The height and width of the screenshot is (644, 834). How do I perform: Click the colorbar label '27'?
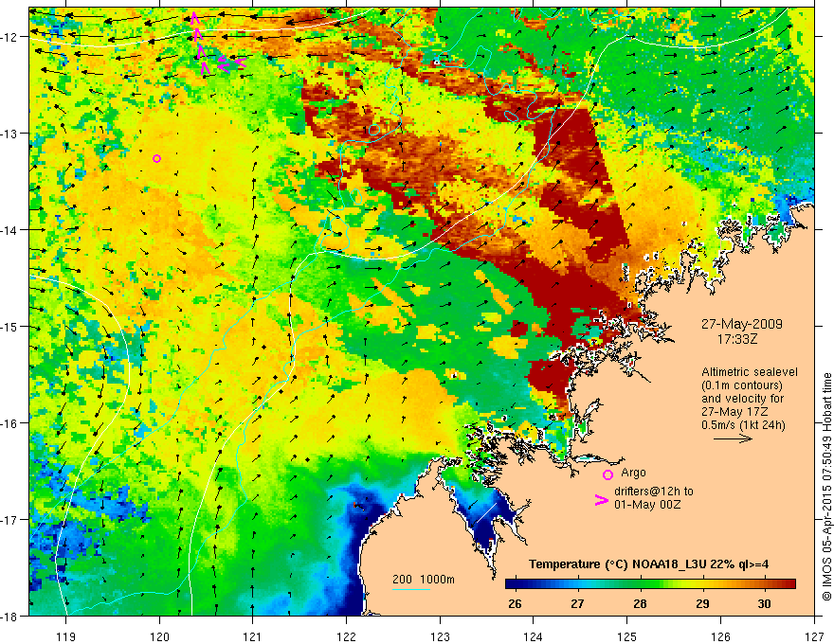click(577, 603)
